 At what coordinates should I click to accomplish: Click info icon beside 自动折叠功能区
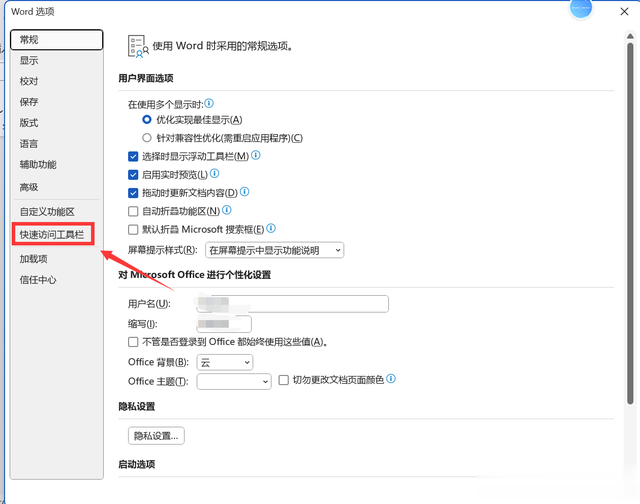[x=227, y=210]
